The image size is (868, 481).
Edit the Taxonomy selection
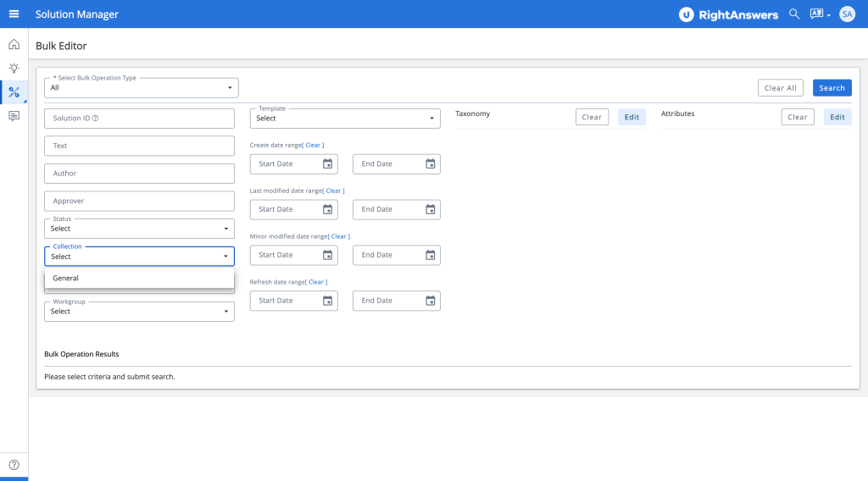pos(632,117)
